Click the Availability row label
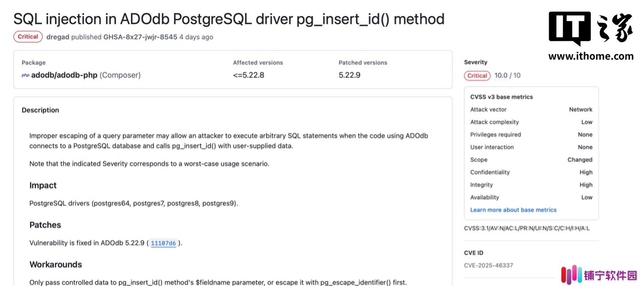This screenshot has width=644, height=286. [x=484, y=197]
